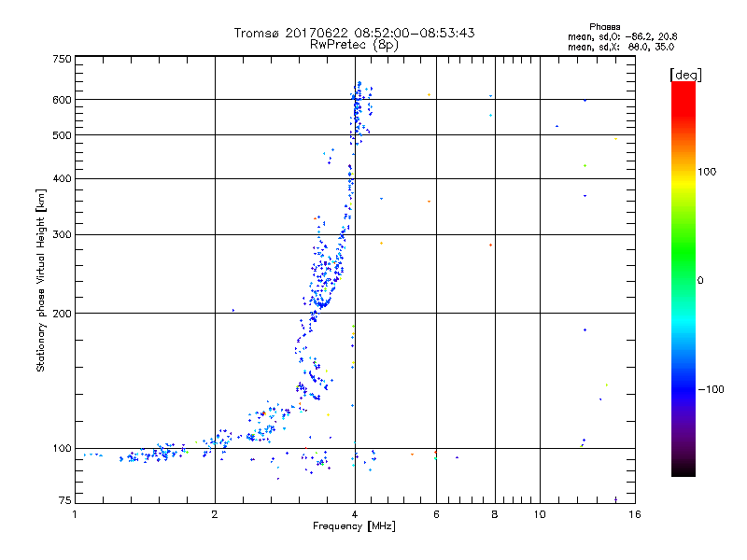Click the Frequency [MHz] axis label
The width and height of the screenshot is (747, 560).
click(x=354, y=527)
